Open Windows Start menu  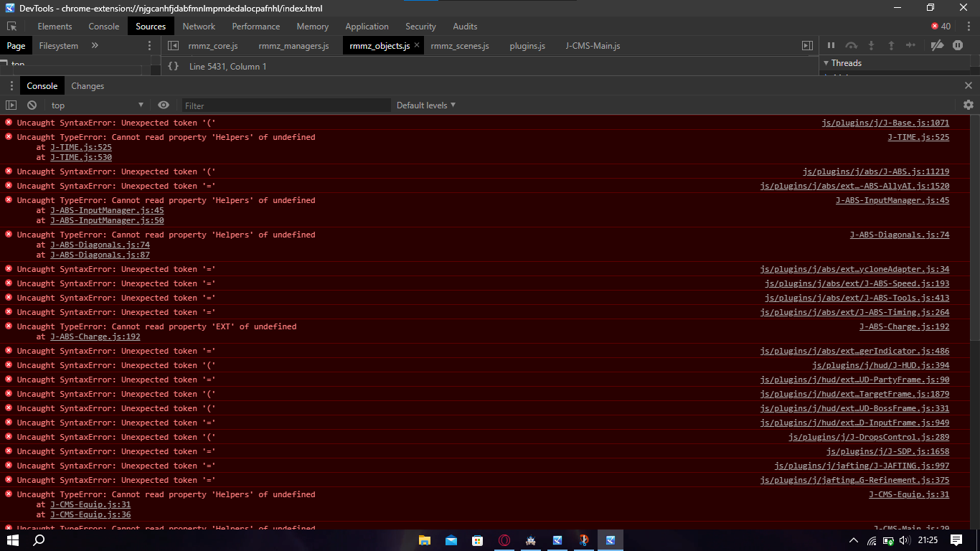click(x=13, y=540)
